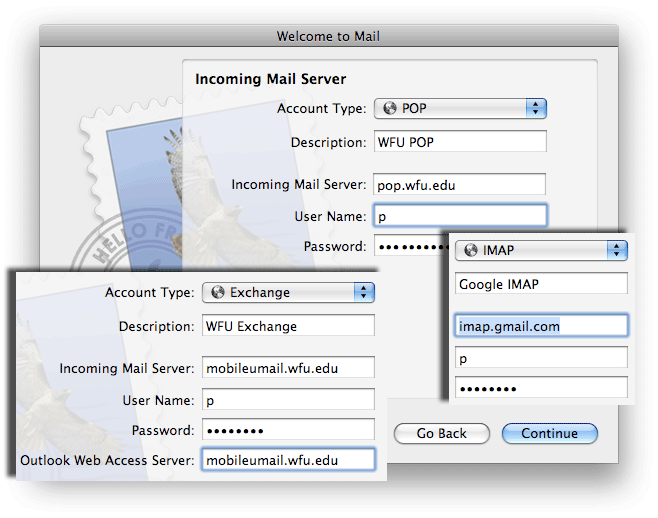Click the pop.wfu.edu server field
The height and width of the screenshot is (518, 658).
[460, 184]
